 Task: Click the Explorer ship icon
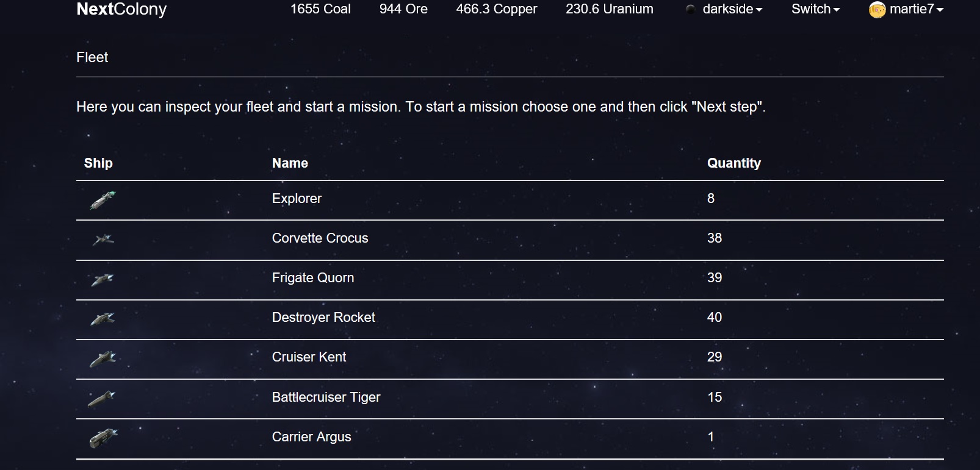[x=103, y=200]
